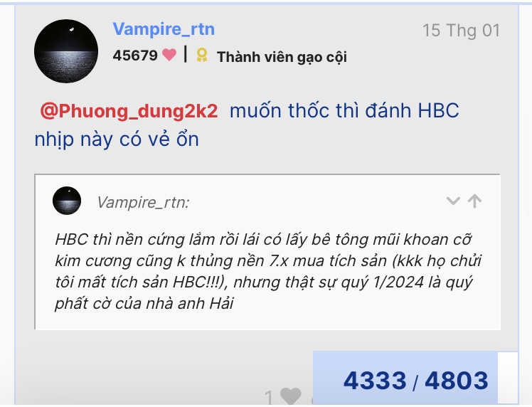
Task: Click the quoted text about HBC
Action: (267, 271)
